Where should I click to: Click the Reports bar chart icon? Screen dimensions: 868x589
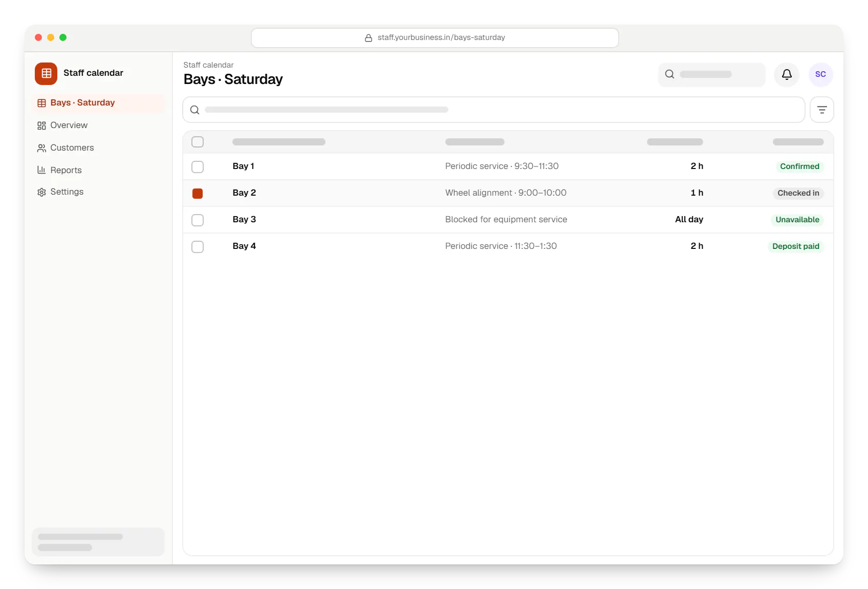42,170
